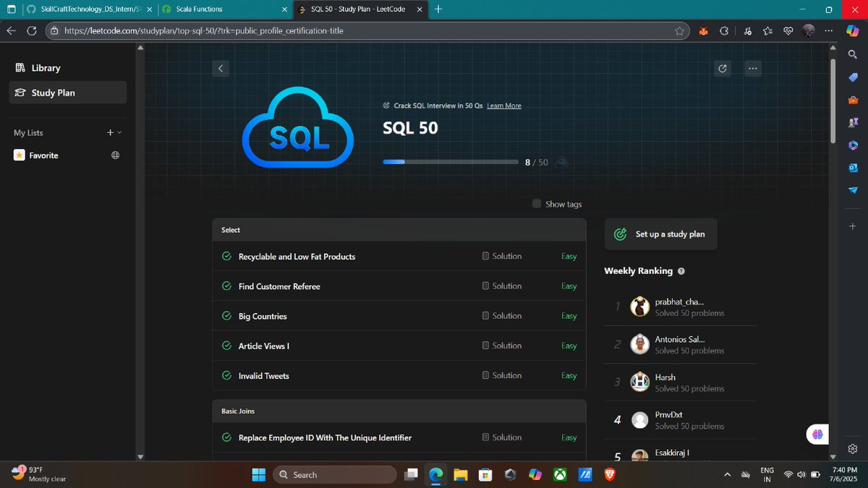Close the SQL 50 Study Plan tab
This screenshot has width=868, height=488.
pyautogui.click(x=421, y=9)
